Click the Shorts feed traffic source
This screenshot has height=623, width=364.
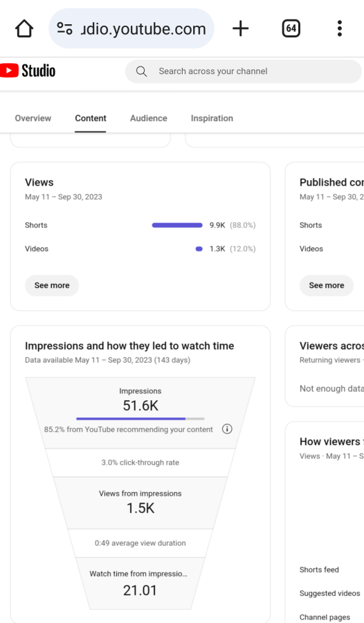(319, 570)
